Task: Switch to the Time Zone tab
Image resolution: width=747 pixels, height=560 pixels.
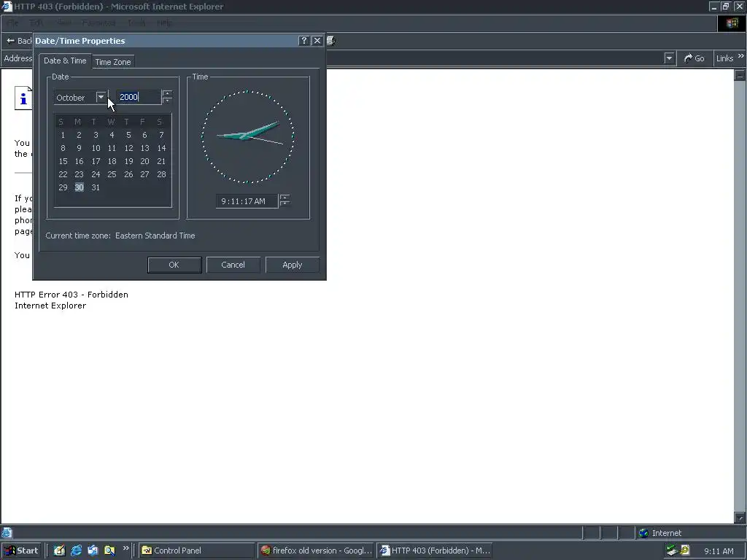Action: 113,62
